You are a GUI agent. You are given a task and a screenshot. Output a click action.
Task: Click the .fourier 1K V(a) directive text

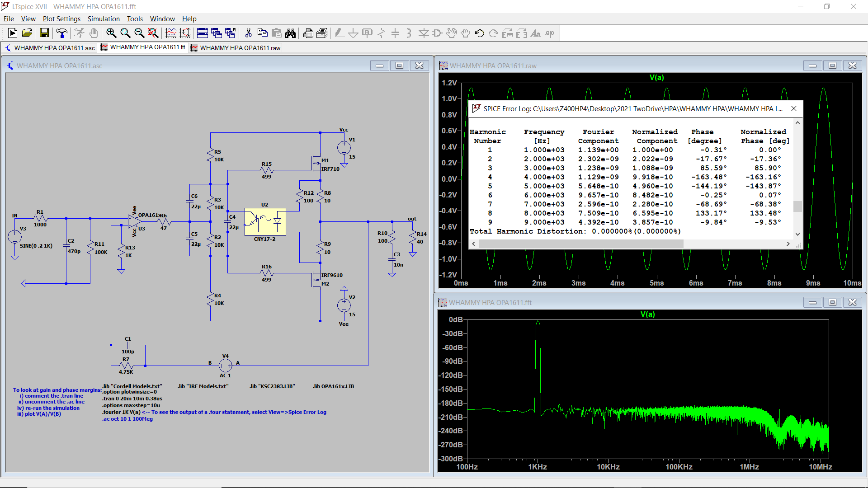tap(121, 412)
